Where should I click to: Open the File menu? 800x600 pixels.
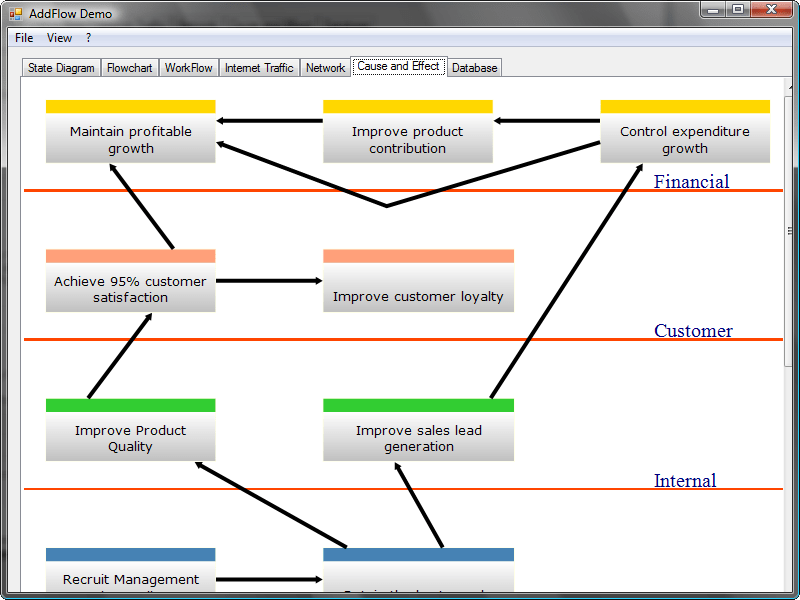pos(23,37)
